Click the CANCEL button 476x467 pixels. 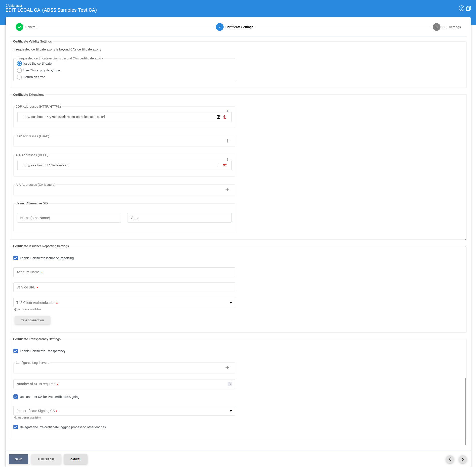coord(76,459)
